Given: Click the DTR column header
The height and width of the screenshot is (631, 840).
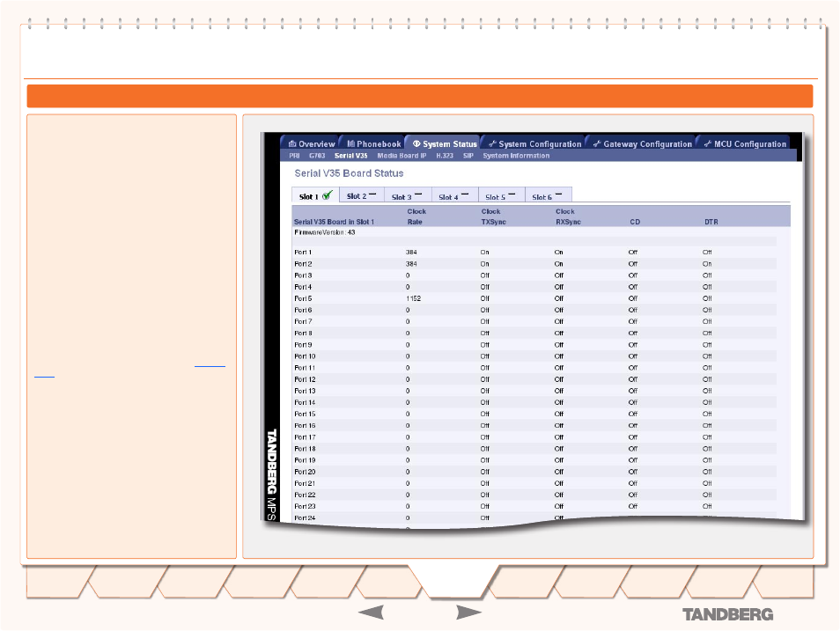Looking at the screenshot, I should click(x=711, y=222).
